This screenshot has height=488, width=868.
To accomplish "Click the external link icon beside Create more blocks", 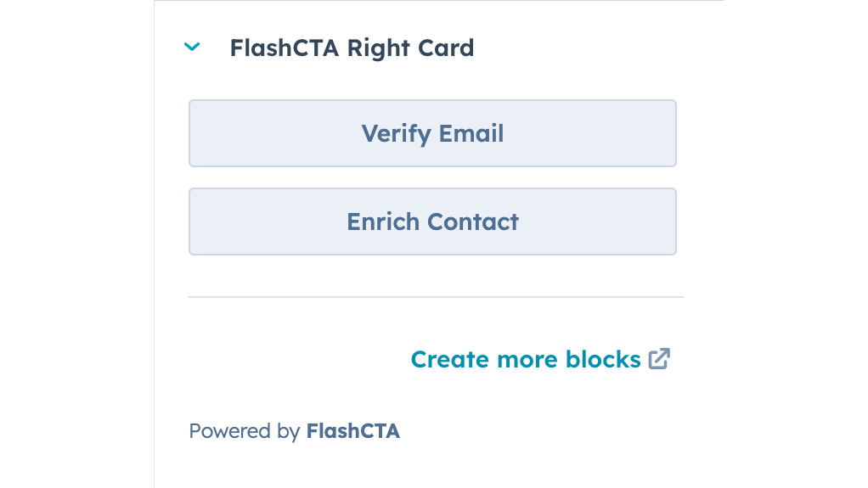I will pyautogui.click(x=659, y=359).
